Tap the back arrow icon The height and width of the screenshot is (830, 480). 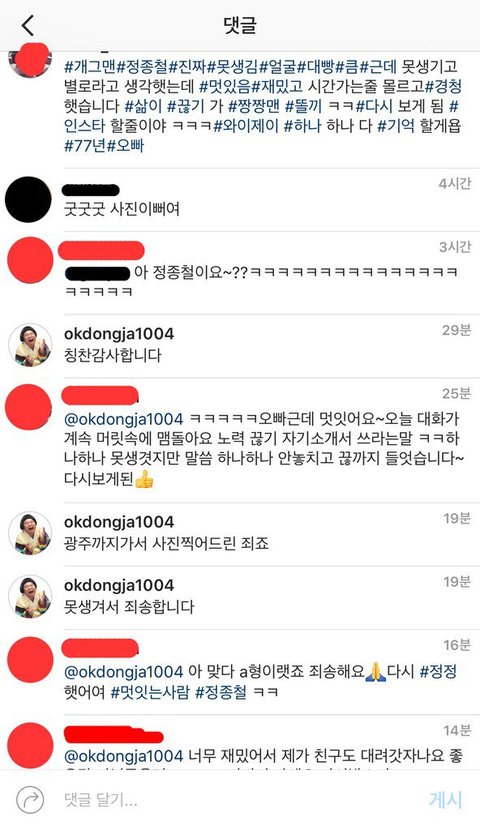[x=28, y=25]
